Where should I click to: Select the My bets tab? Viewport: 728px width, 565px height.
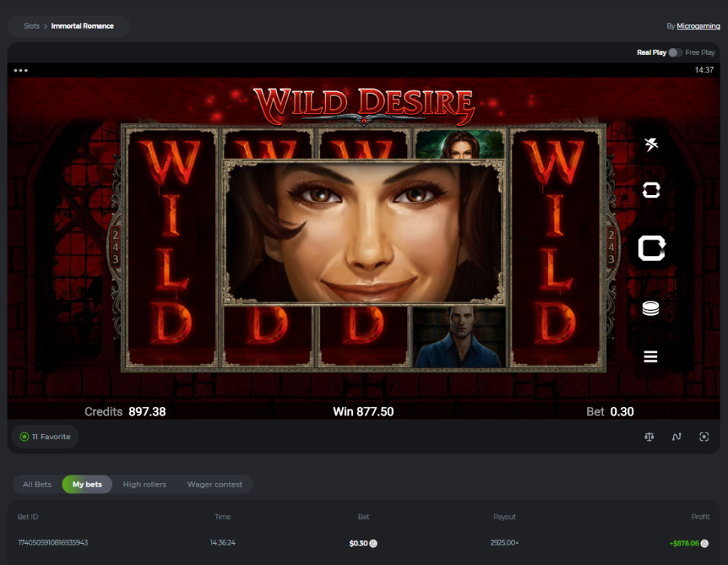tap(87, 484)
